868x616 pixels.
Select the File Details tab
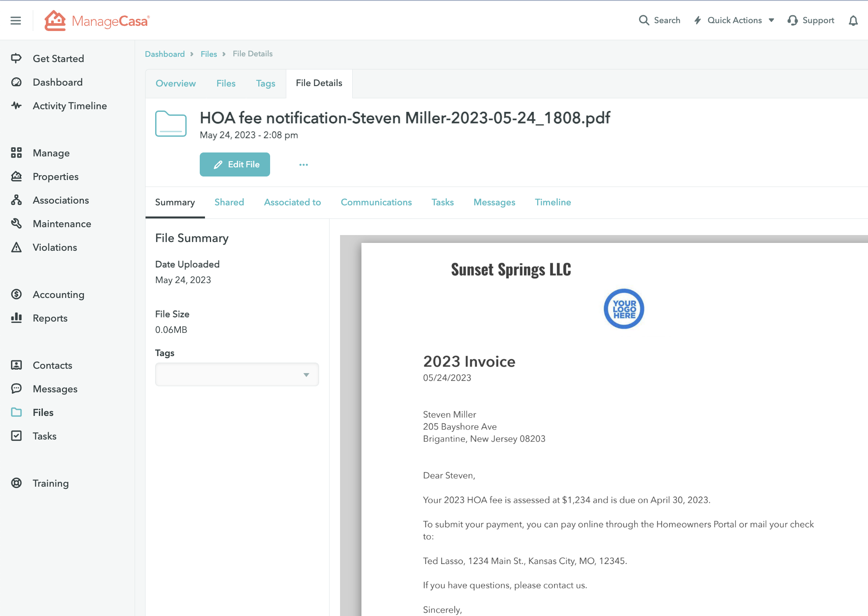click(x=319, y=83)
